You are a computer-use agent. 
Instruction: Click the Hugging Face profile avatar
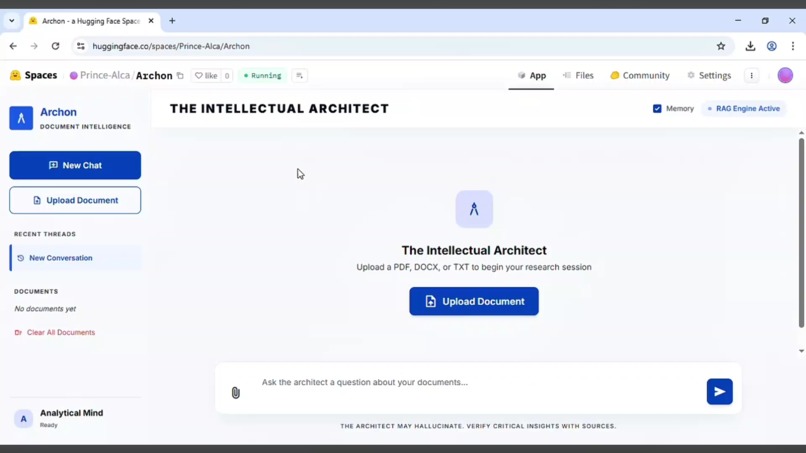click(x=785, y=76)
